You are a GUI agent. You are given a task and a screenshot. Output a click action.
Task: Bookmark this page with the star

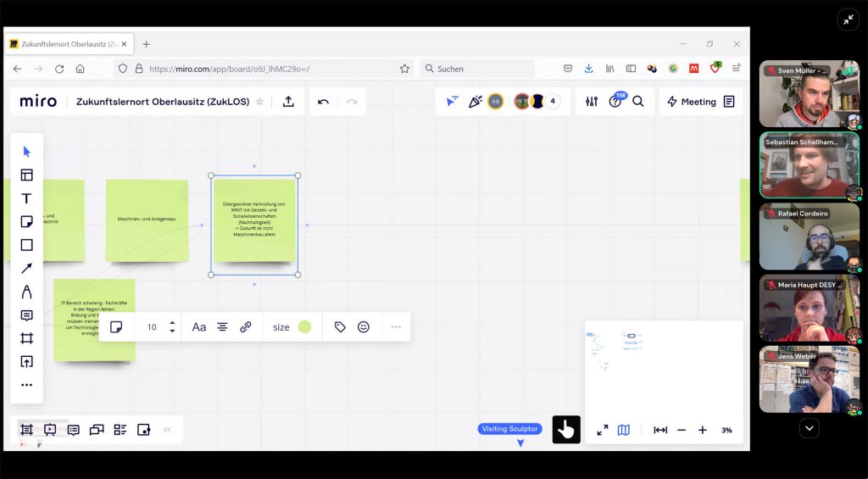404,69
